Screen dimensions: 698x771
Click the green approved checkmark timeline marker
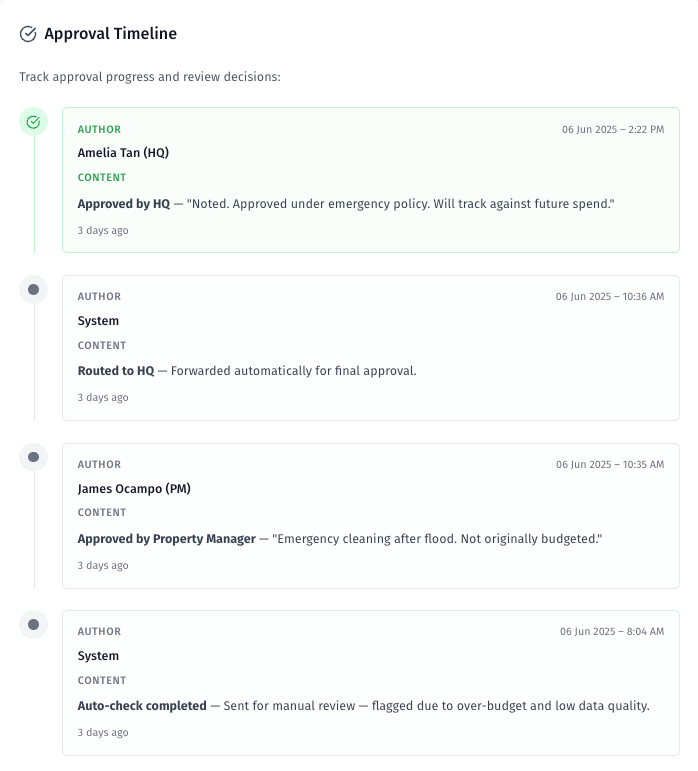33,122
